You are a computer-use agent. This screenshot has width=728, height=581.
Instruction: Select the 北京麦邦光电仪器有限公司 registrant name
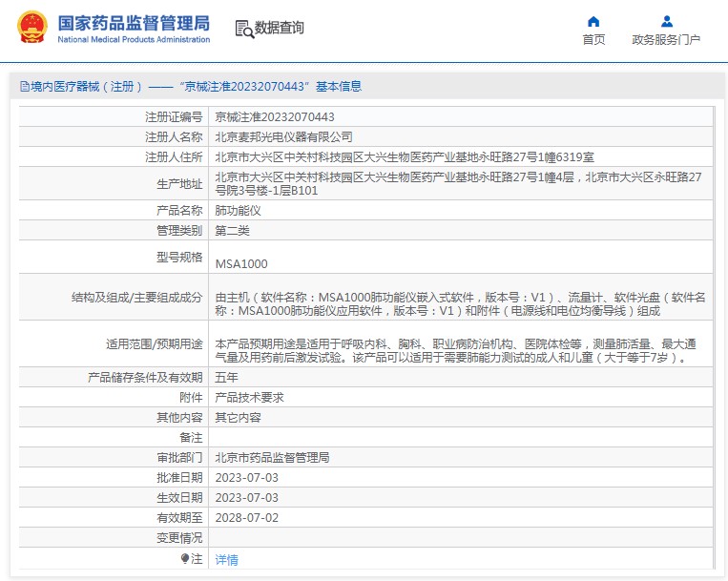(x=283, y=136)
